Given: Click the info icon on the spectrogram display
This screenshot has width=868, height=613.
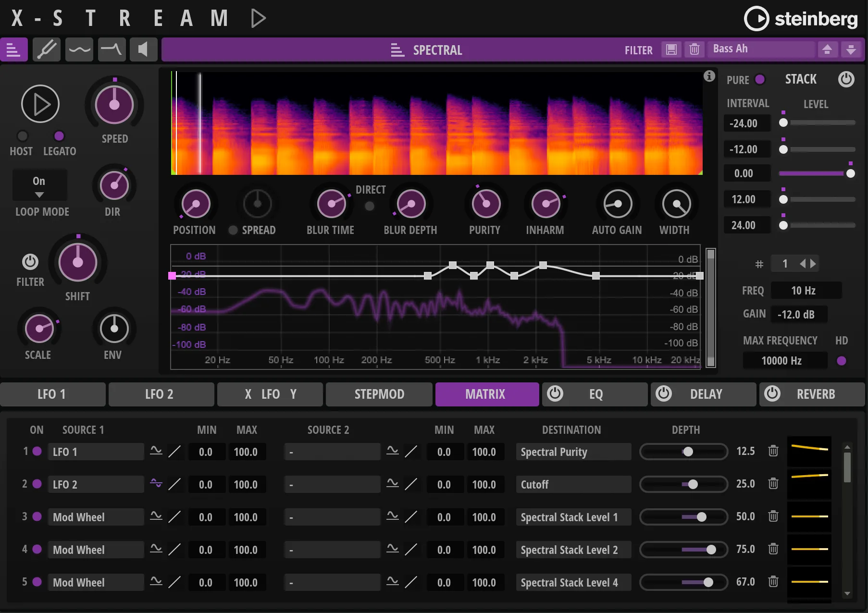Looking at the screenshot, I should [709, 76].
